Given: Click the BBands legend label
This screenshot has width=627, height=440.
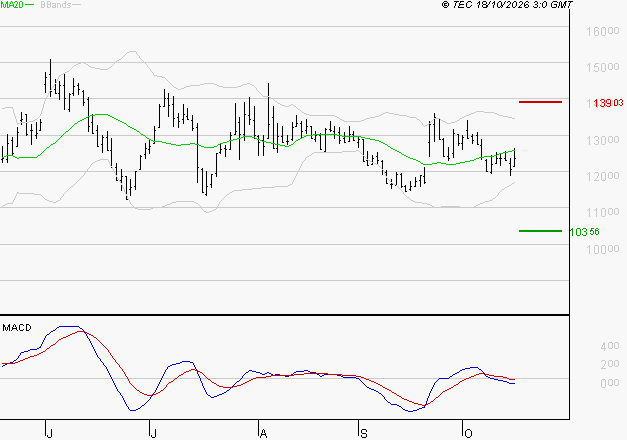Looking at the screenshot, I should point(56,5).
